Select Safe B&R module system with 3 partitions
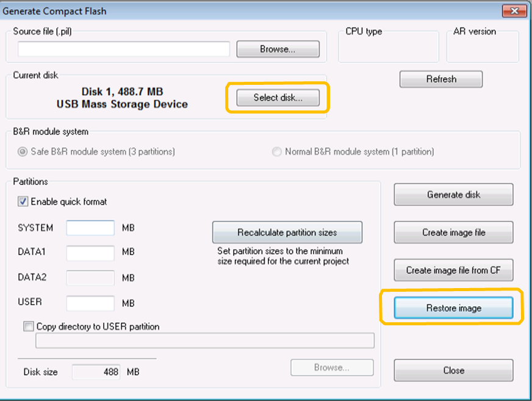Image resolution: width=532 pixels, height=401 pixels. pos(22,151)
